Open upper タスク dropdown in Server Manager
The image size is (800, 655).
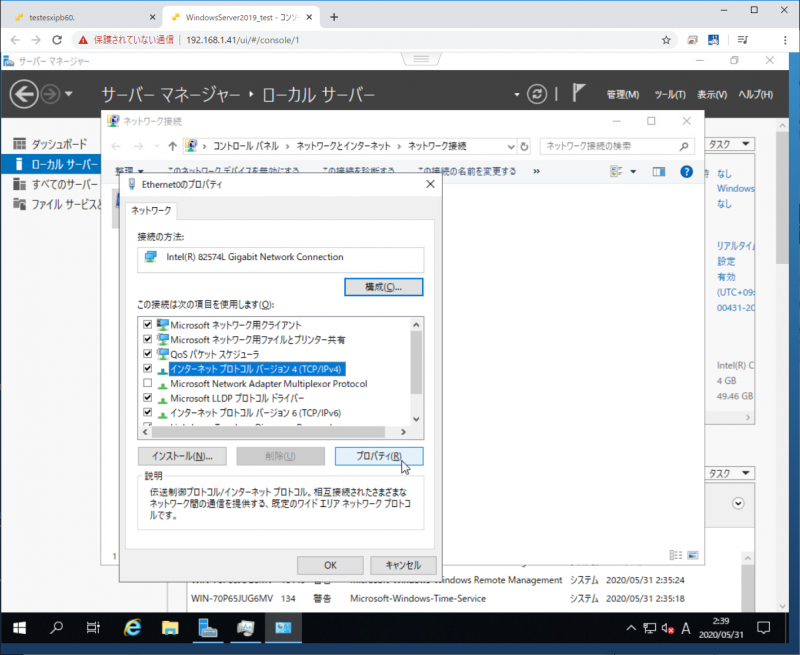click(x=730, y=144)
